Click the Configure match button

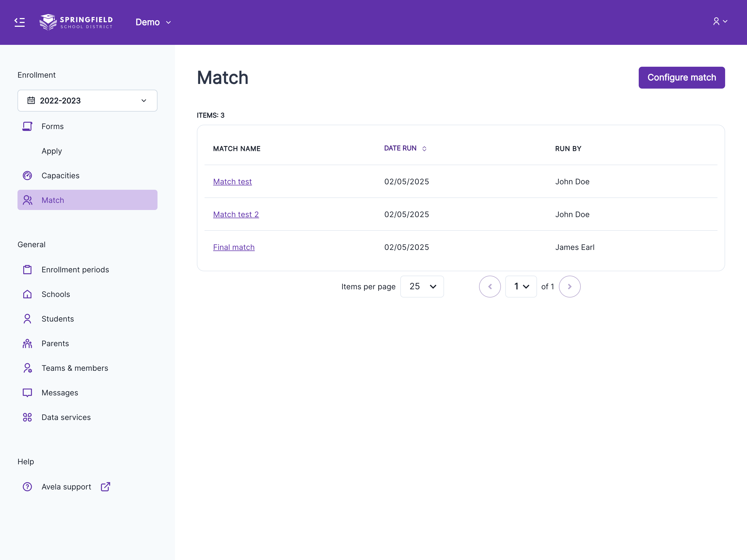[x=681, y=77]
